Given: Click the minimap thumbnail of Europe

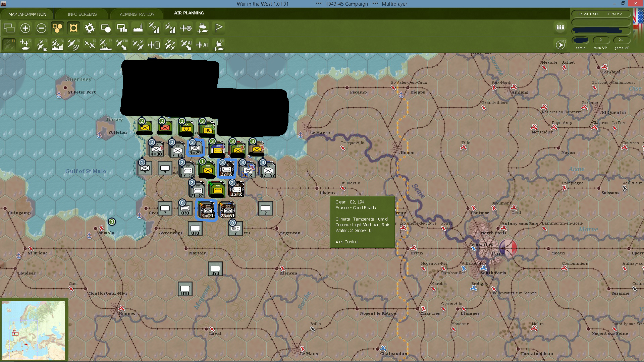Looking at the screenshot, I should [34, 330].
